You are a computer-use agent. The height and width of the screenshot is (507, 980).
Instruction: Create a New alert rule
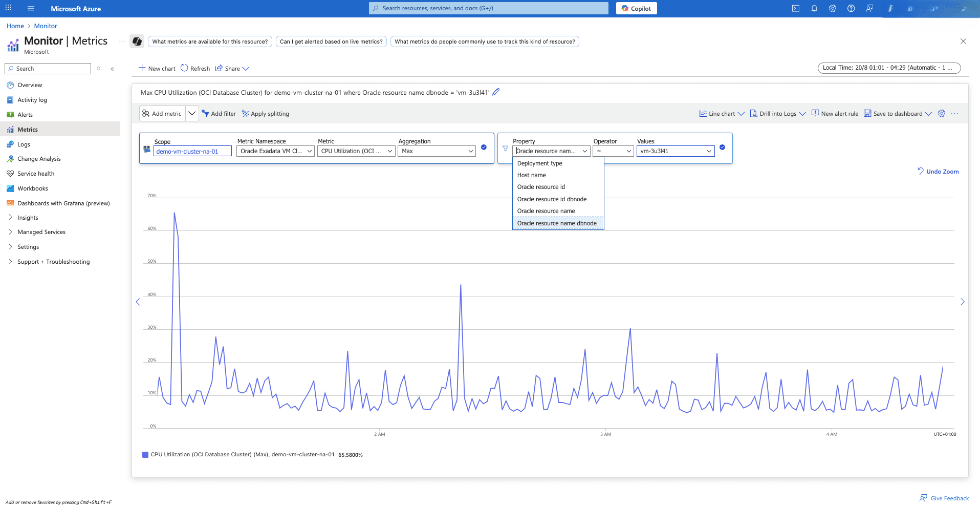(x=835, y=114)
